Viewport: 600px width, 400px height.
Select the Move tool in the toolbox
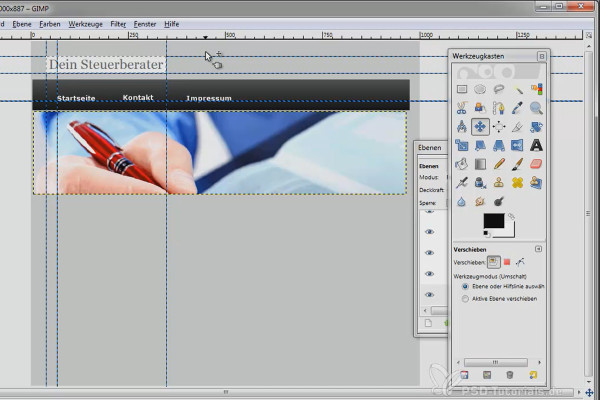(480, 126)
